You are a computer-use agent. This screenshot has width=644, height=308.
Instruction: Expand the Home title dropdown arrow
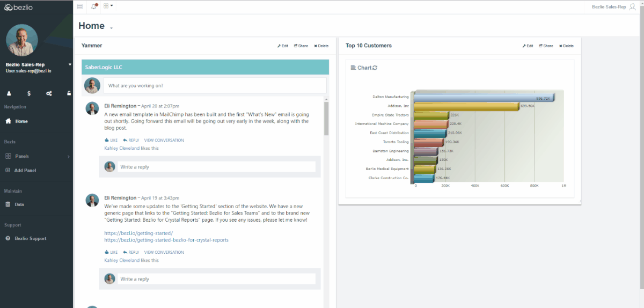[x=112, y=28]
